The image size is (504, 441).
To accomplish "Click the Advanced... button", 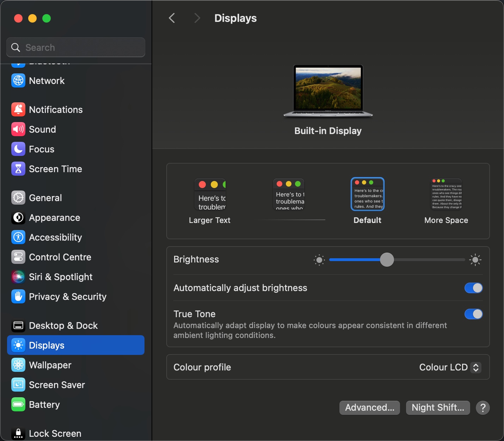I will tap(370, 408).
